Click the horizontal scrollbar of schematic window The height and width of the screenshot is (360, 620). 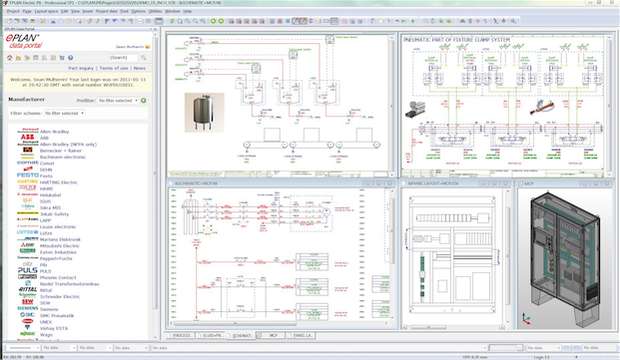[x=279, y=324]
